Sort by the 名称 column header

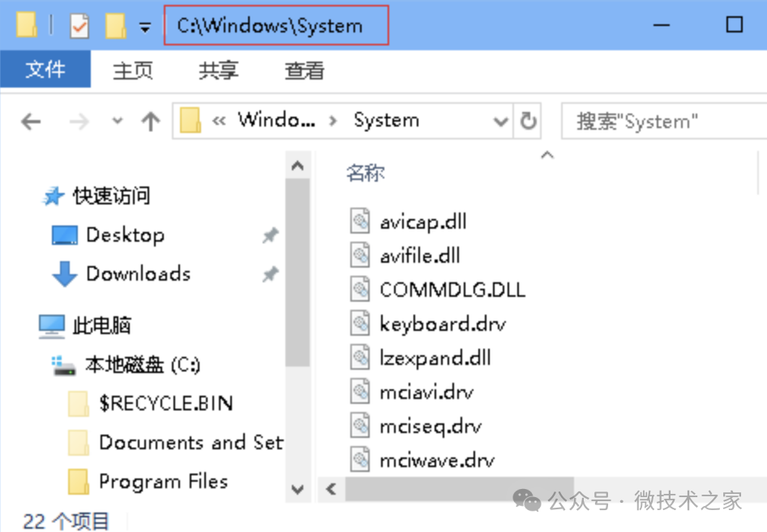pyautogui.click(x=366, y=173)
